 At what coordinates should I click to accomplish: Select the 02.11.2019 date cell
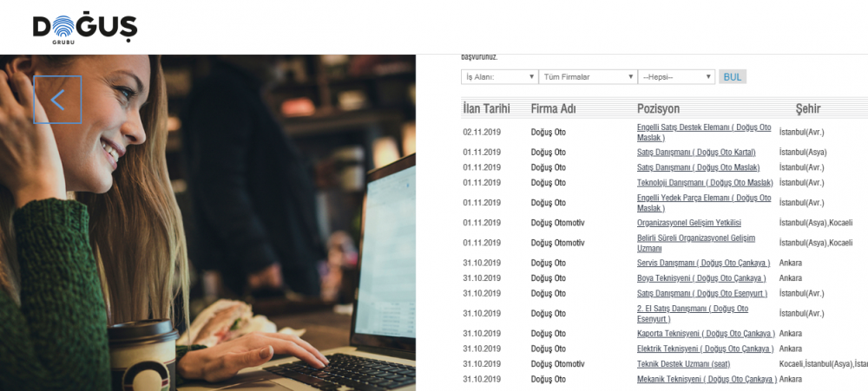coord(482,132)
